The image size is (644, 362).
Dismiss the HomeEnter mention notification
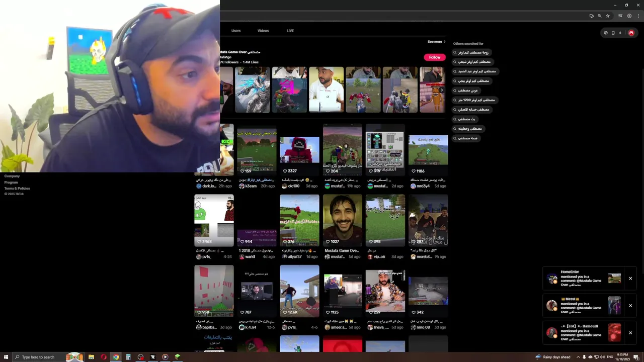(630, 279)
